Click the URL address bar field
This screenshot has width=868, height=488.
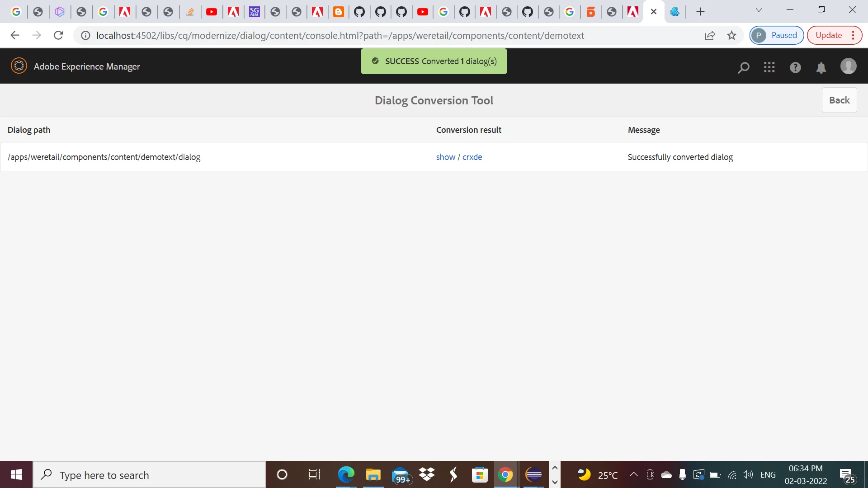coord(339,35)
